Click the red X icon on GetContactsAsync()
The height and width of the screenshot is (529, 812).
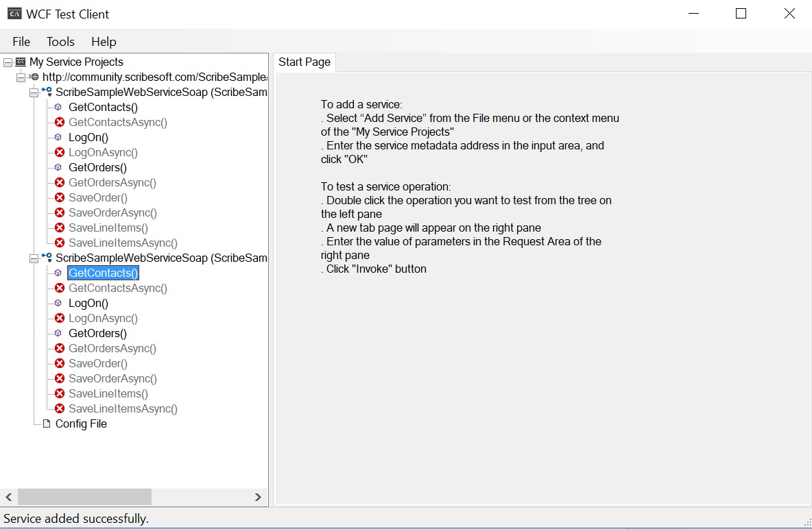pyautogui.click(x=59, y=122)
